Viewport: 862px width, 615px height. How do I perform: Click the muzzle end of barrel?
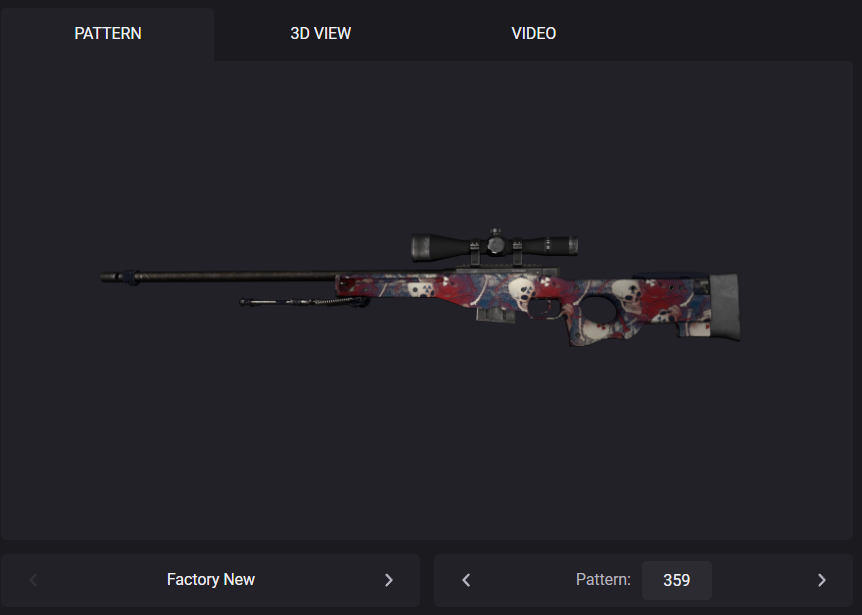coord(119,277)
